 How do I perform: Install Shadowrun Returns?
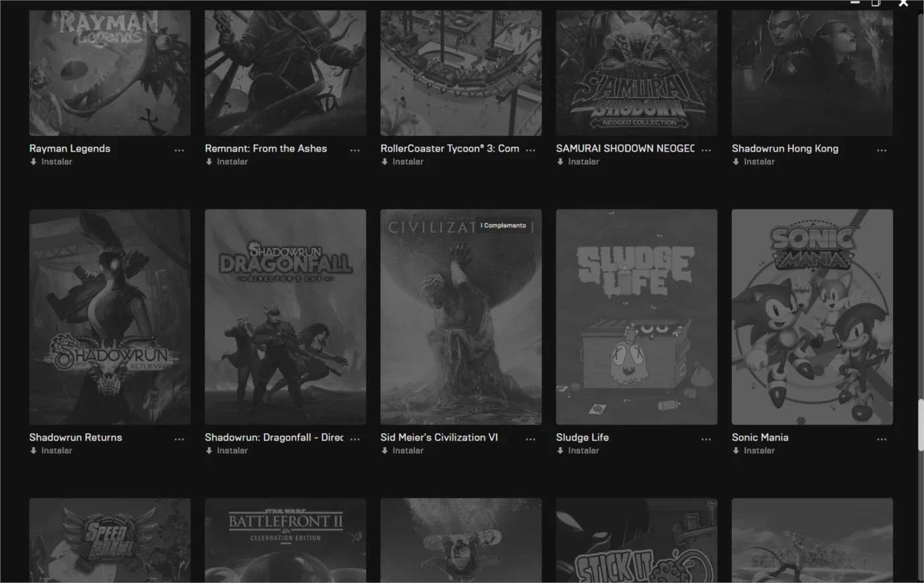(x=51, y=450)
